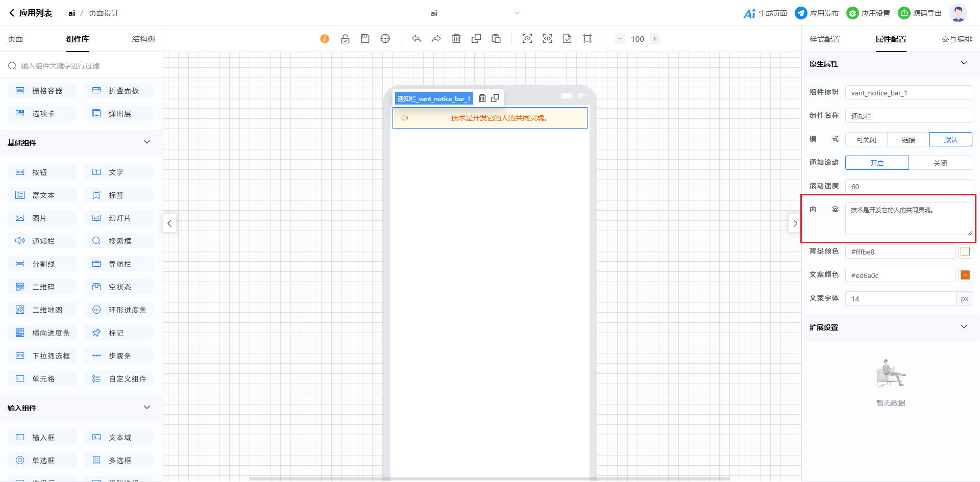Switch to the 结构树 tab
This screenshot has height=482, width=980.
pos(143,39)
